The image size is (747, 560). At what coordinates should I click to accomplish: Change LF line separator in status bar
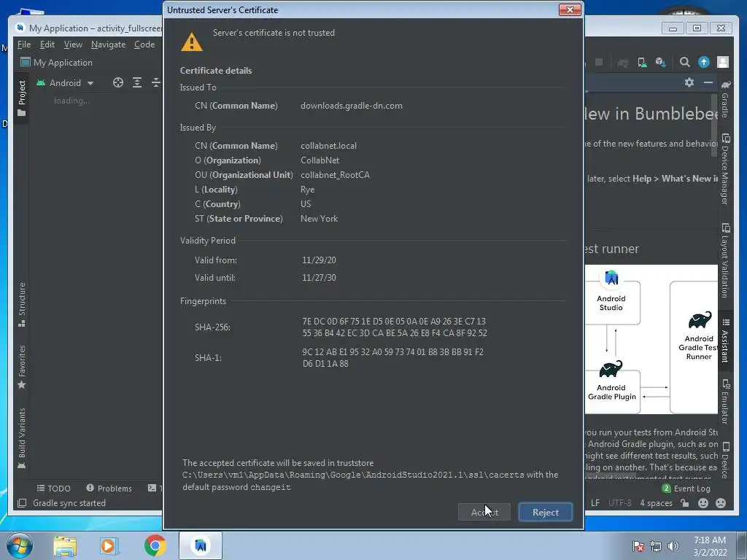[x=595, y=503]
